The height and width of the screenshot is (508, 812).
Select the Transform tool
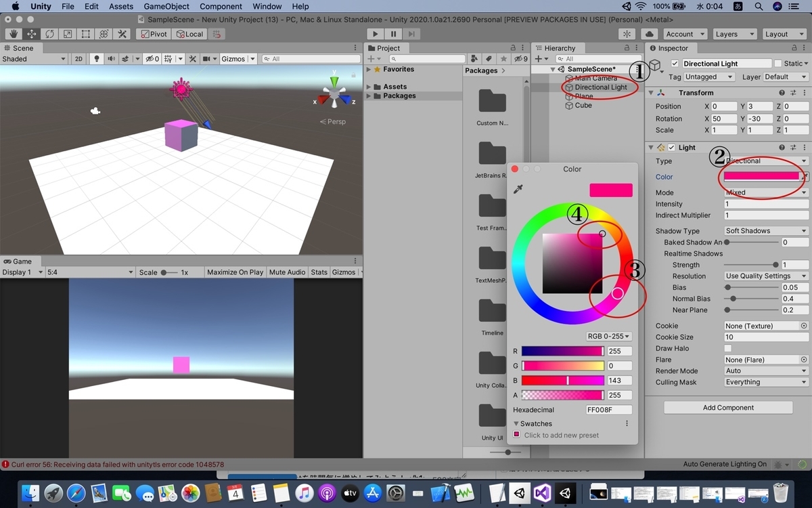[104, 34]
